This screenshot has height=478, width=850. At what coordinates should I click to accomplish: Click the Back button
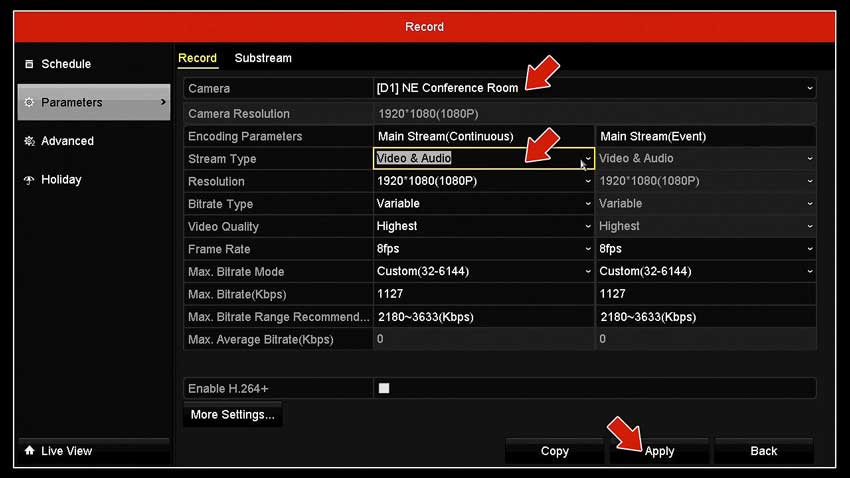[763, 451]
